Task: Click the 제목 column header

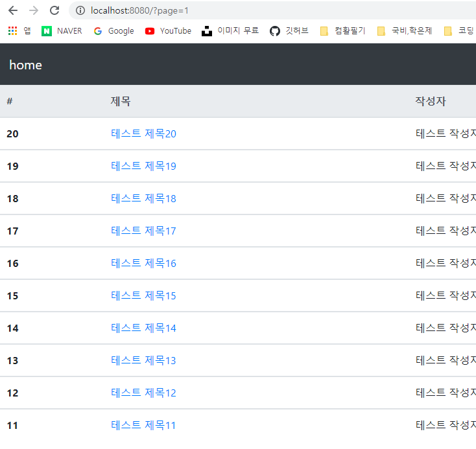Action: pos(121,101)
